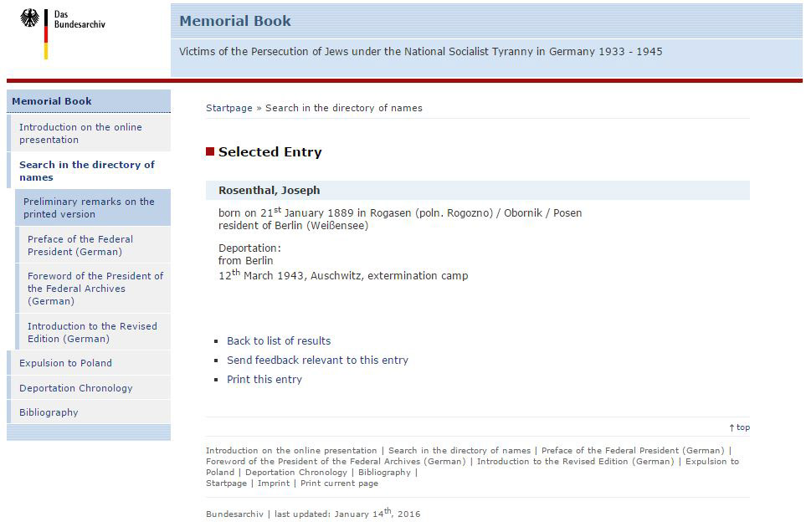The height and width of the screenshot is (532, 806).
Task: Click footer 'Print current page'
Action: [339, 483]
